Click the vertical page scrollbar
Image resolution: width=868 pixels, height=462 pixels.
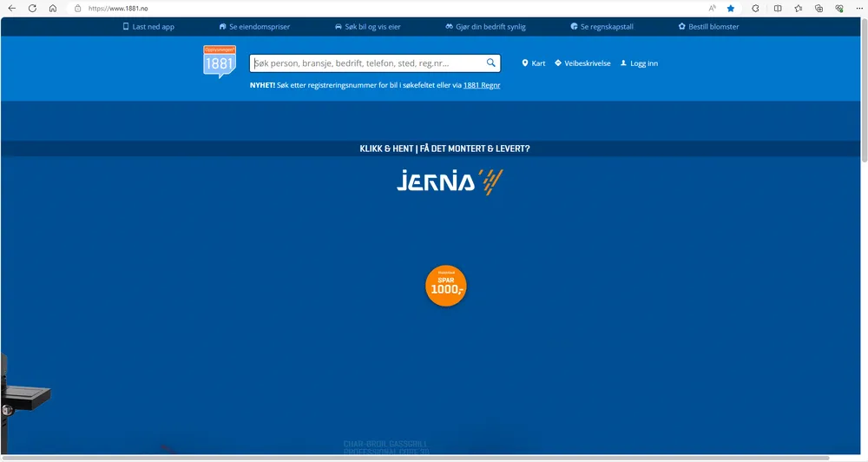click(x=864, y=87)
